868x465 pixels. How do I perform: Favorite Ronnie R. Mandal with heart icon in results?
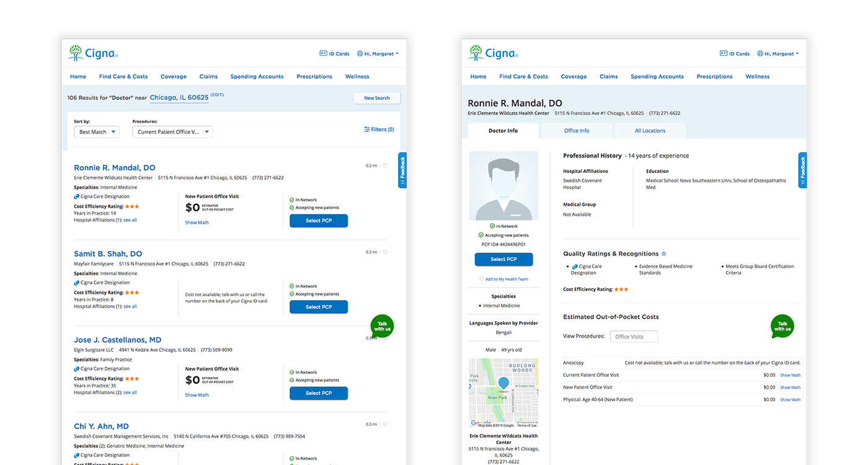pos(385,166)
